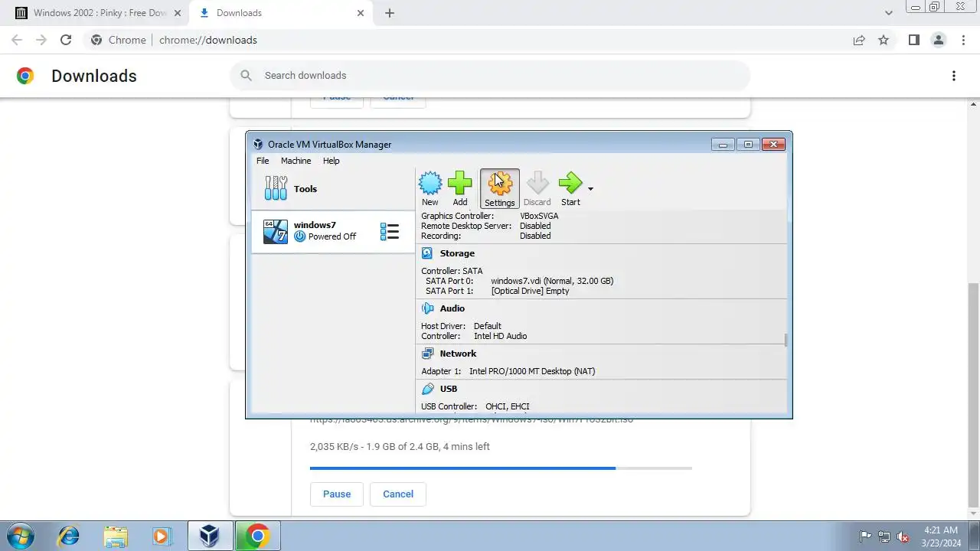Click the VBoxSVGA graphics controller value

539,216
